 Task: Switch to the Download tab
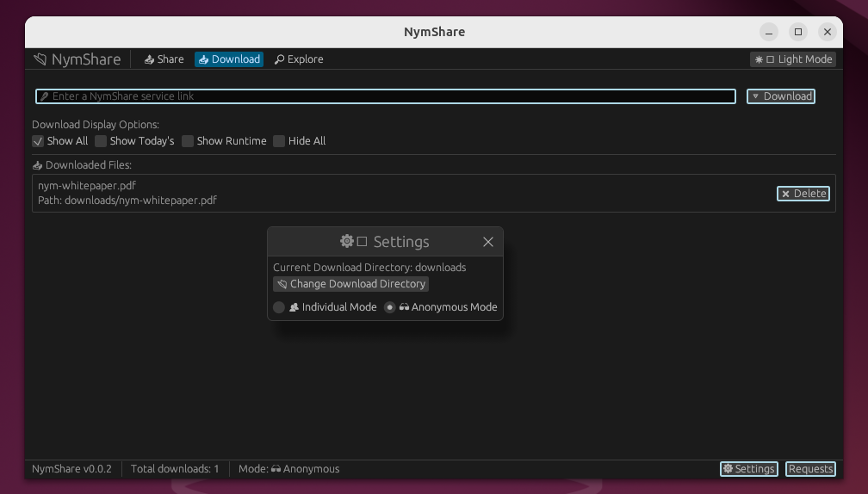(x=228, y=59)
